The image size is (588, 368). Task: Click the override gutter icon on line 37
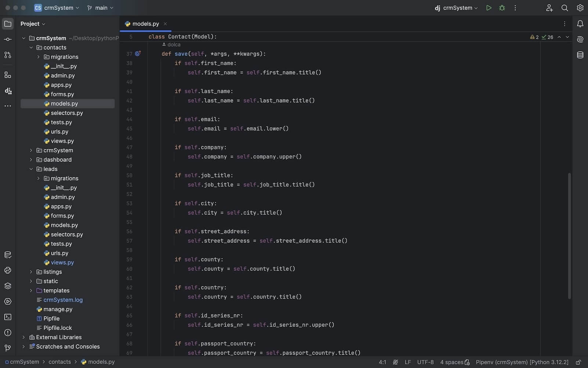pyautogui.click(x=138, y=54)
